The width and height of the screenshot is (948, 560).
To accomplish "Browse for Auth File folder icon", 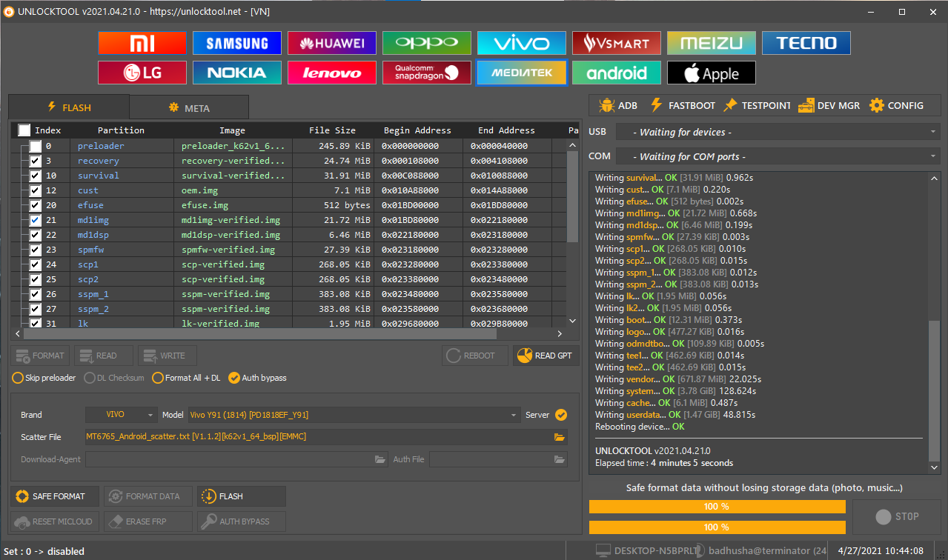I will [x=560, y=459].
